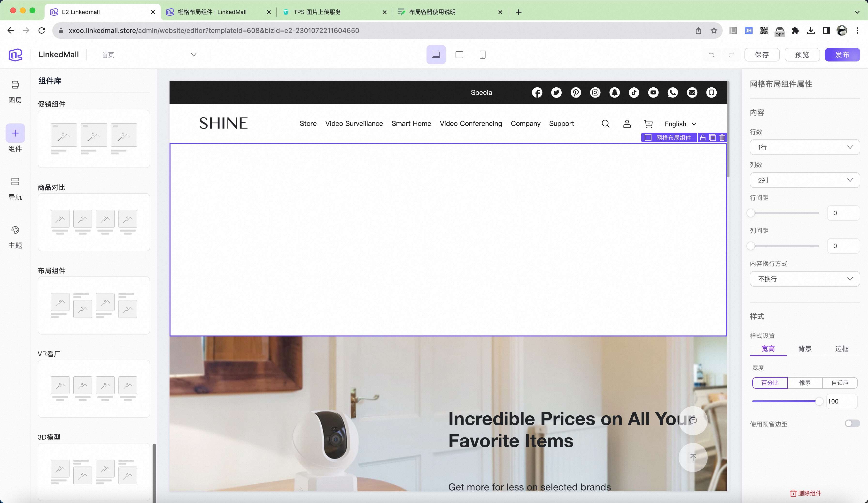Open the 列数 dropdown showing 2列
Viewport: 868px width, 503px height.
[x=804, y=180]
